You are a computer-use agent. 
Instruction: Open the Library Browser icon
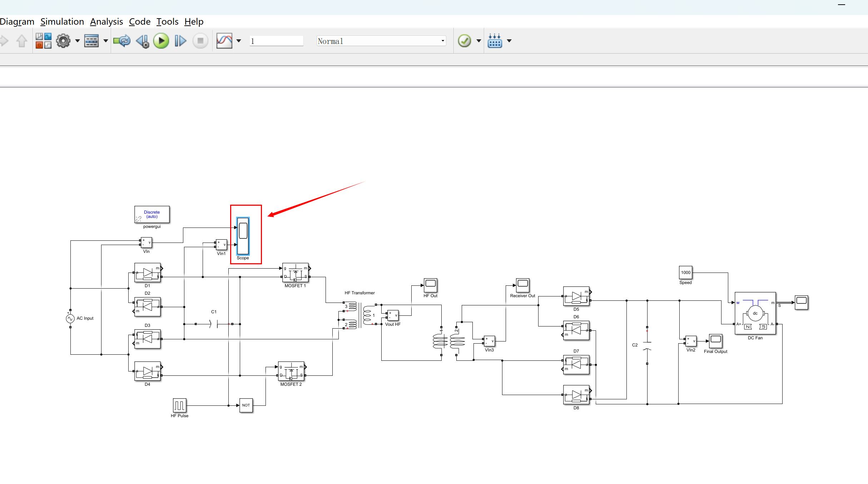coord(44,41)
